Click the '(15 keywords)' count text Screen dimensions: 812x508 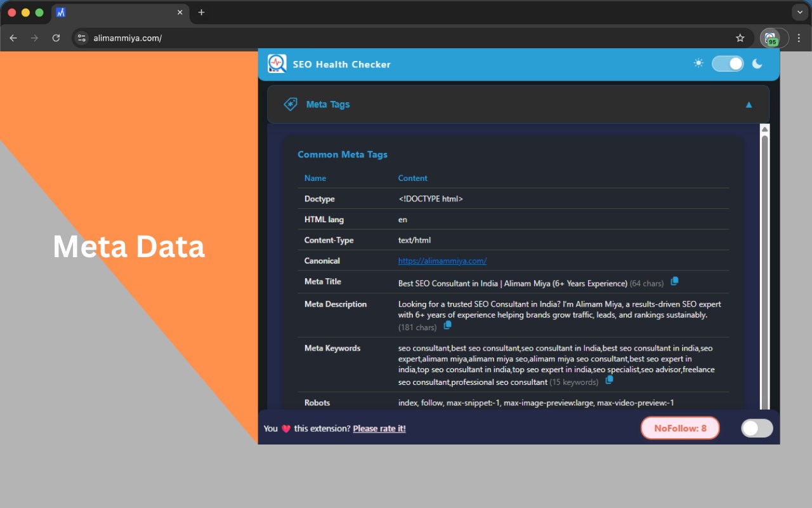(574, 382)
